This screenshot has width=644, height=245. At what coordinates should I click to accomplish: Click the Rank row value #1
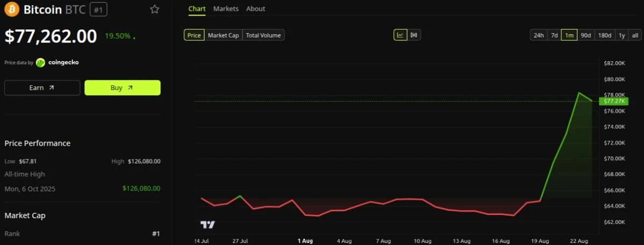click(x=156, y=234)
